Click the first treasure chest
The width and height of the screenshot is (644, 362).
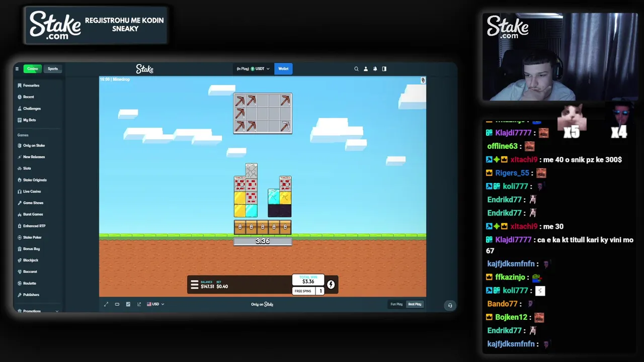click(239, 227)
